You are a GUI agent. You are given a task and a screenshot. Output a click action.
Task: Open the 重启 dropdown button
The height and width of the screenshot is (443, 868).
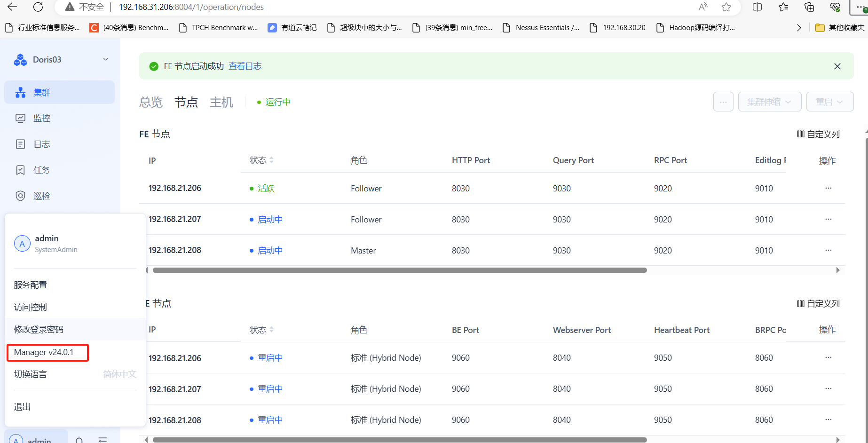coord(830,102)
